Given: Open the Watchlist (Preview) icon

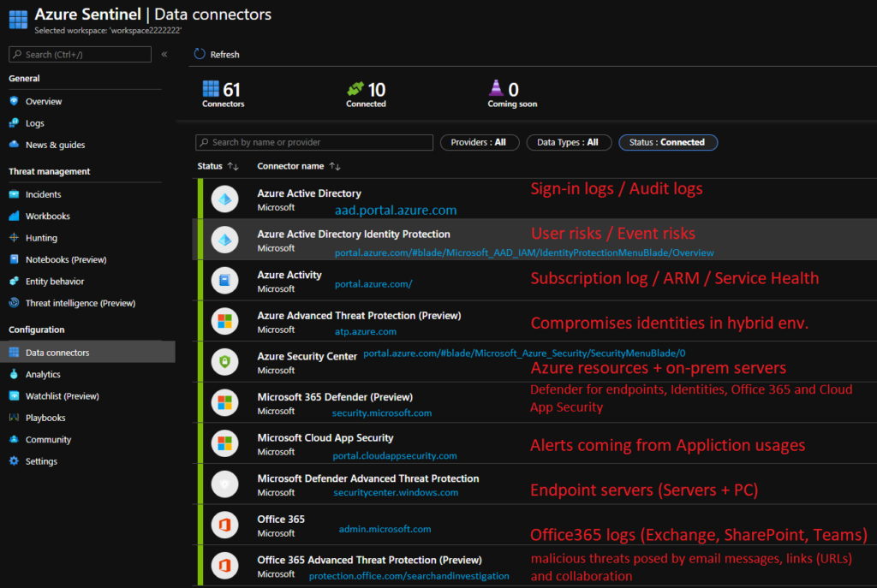Looking at the screenshot, I should pyautogui.click(x=14, y=396).
